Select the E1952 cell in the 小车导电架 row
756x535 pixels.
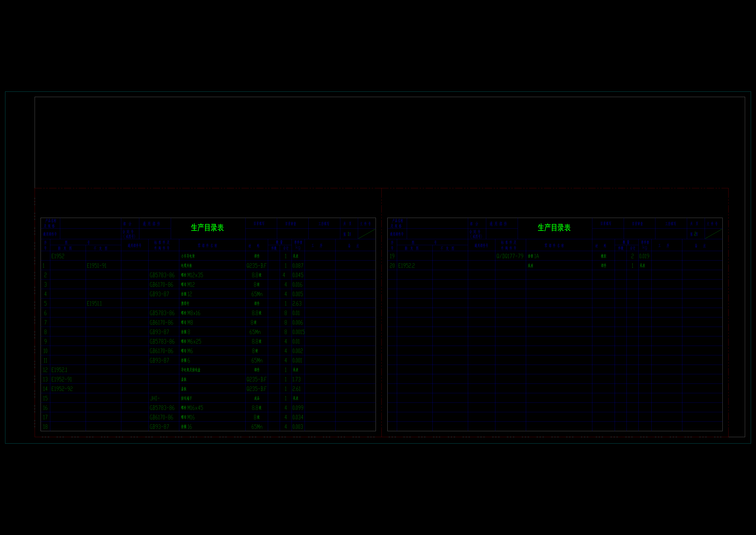58,256
